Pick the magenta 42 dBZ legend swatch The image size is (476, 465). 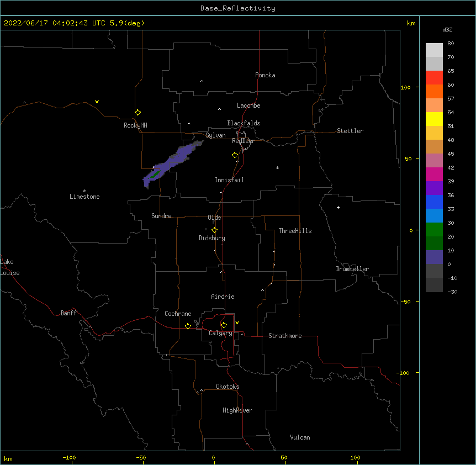[x=434, y=174]
